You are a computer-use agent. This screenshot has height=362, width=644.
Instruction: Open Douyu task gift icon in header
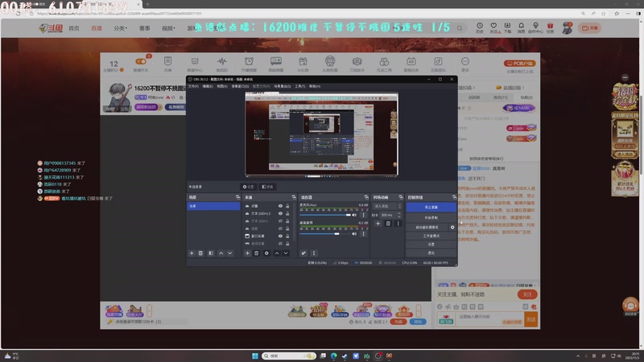click(x=550, y=27)
